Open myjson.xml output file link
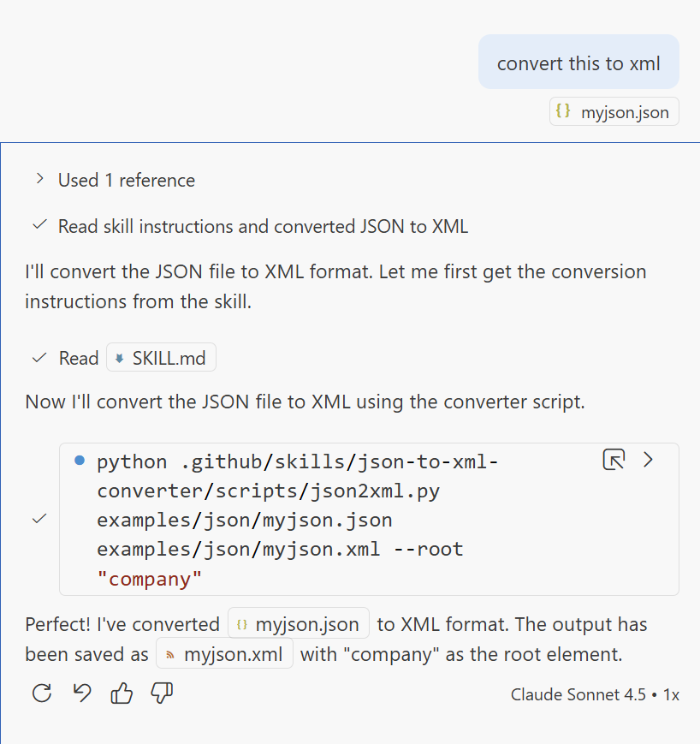700x744 pixels. [224, 654]
